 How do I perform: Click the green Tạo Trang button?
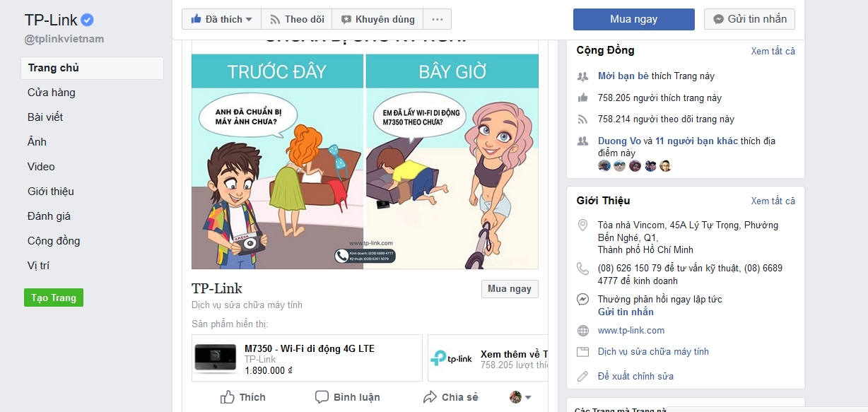click(54, 298)
